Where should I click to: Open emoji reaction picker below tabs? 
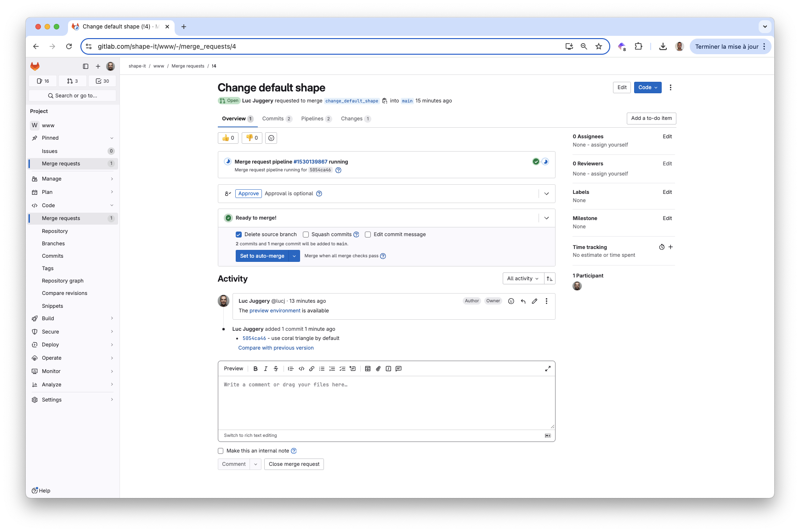pos(271,138)
